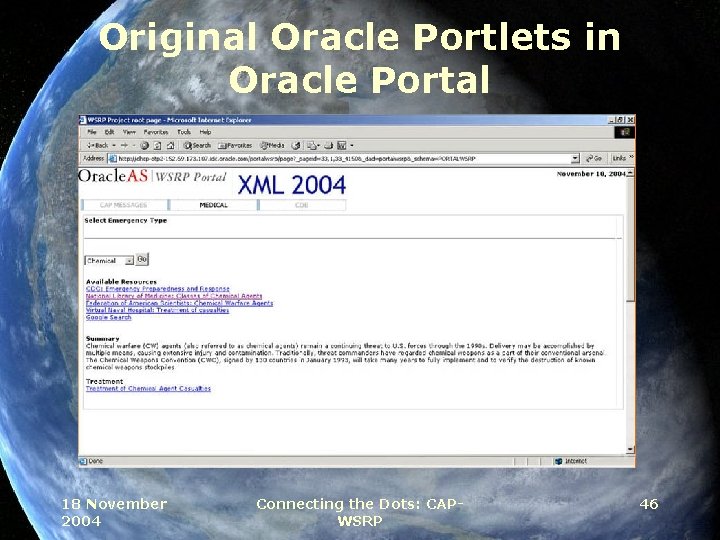720x540 pixels.
Task: Restore the Internet Explorer window
Action: (x=620, y=120)
